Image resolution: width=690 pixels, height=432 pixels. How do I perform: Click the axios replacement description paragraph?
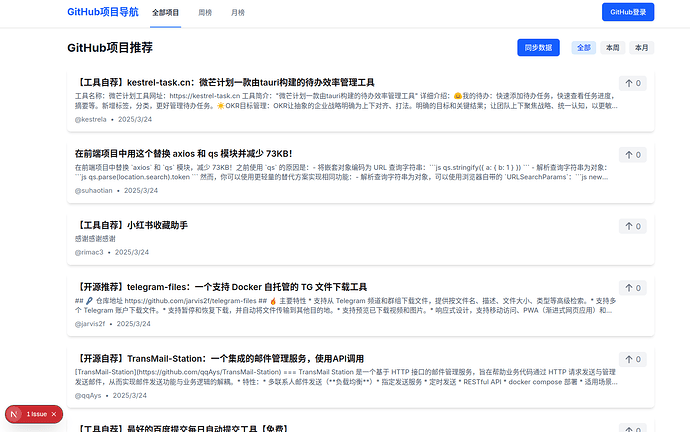(x=342, y=172)
